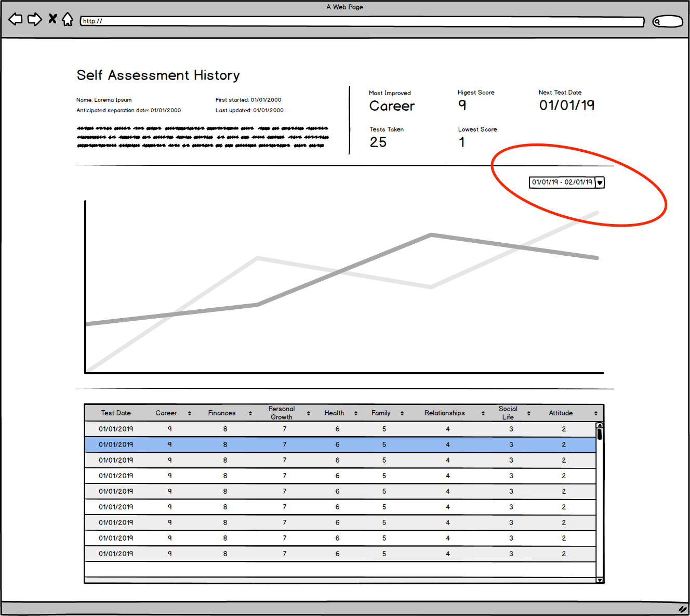Click the table scrollbar thumb
Screen dimensions: 690x616
pos(600,434)
